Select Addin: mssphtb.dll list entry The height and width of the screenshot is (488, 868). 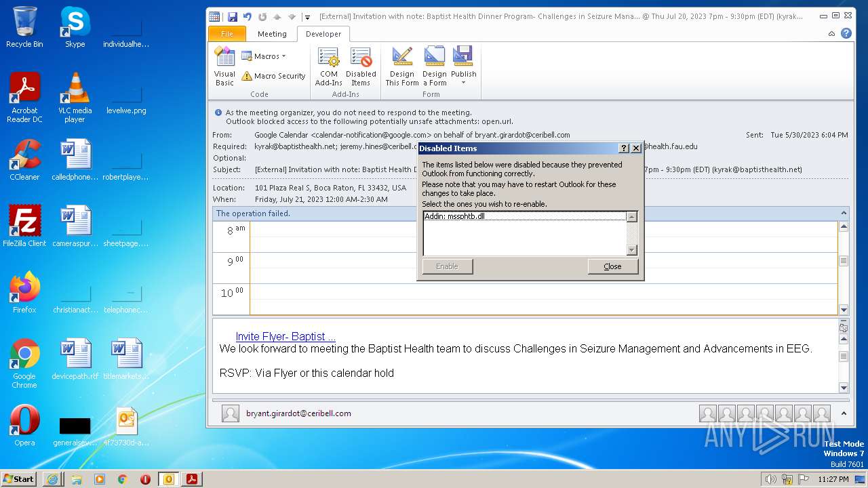pos(525,216)
